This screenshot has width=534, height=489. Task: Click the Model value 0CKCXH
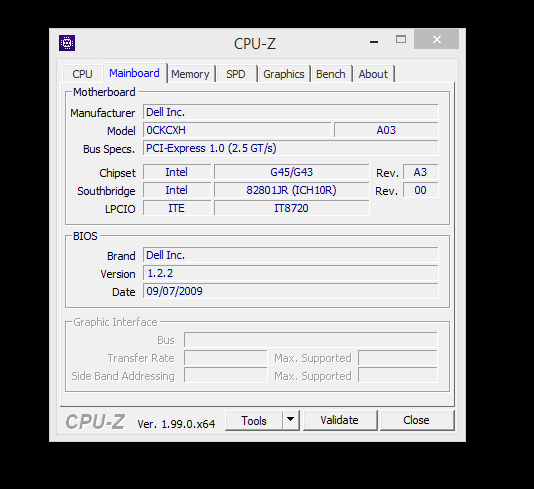(x=237, y=130)
